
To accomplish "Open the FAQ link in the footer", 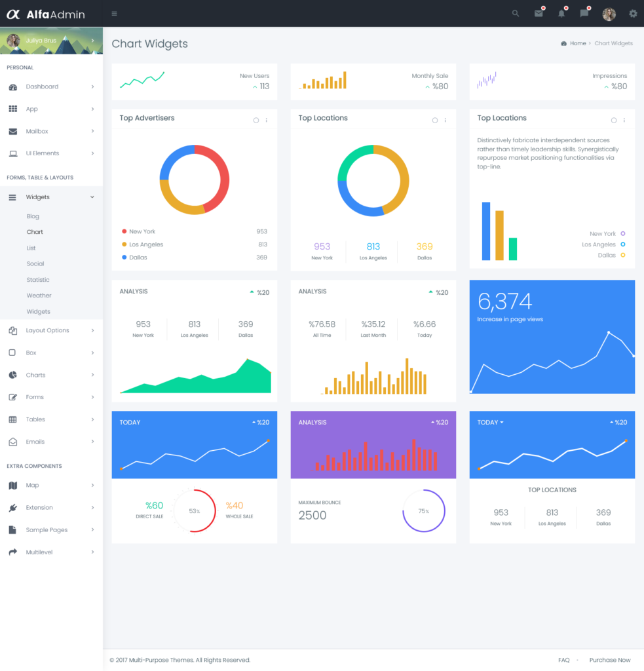I will [564, 660].
